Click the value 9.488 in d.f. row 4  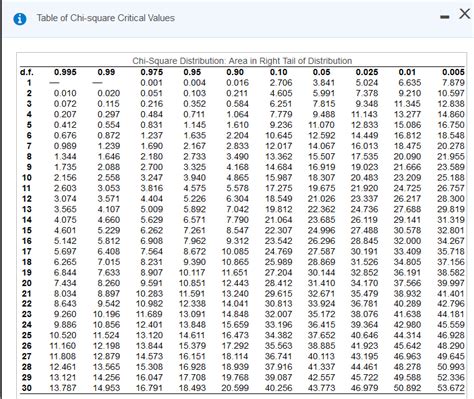pos(324,114)
